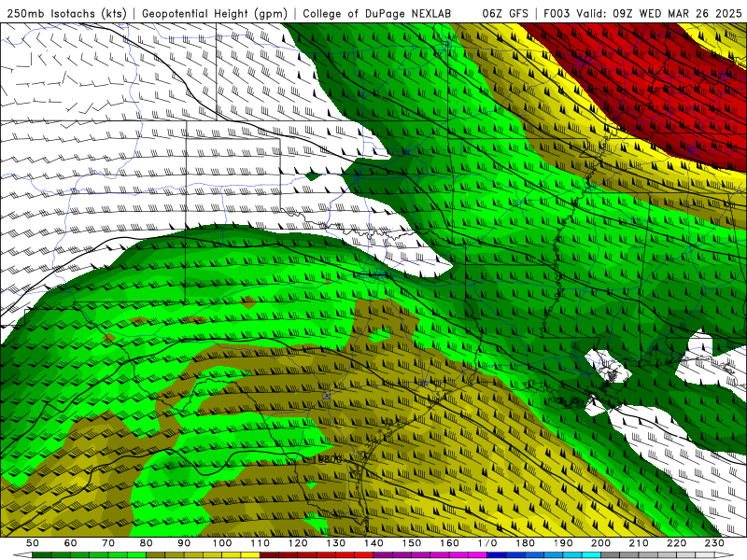The image size is (747, 560).
Task: Click the 150 value on the color scale
Action: tap(412, 543)
